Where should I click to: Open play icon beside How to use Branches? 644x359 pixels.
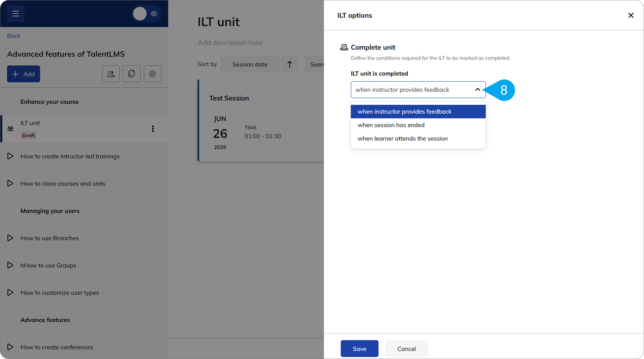pos(10,238)
